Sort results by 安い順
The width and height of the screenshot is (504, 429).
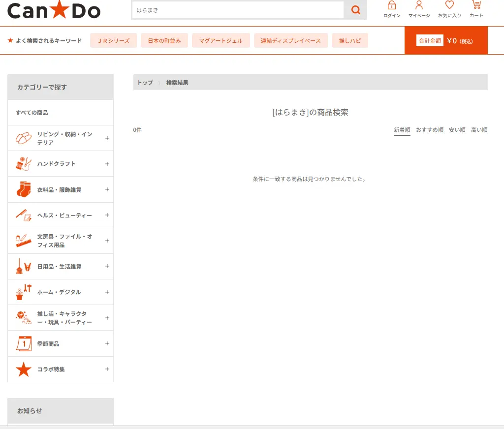click(456, 129)
